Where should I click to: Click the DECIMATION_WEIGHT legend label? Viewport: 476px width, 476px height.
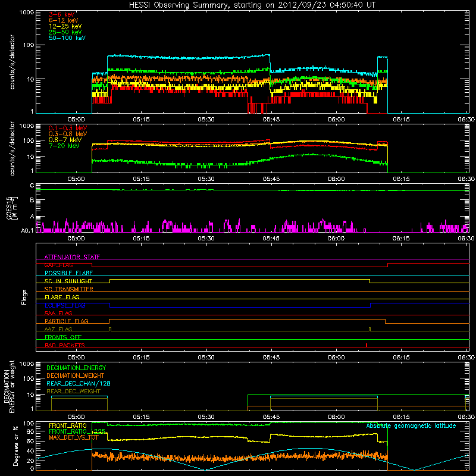76,375
